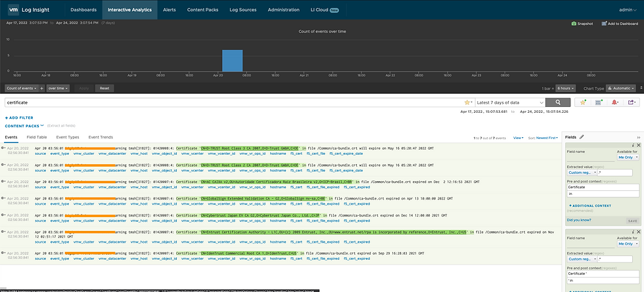Click the Reset chart button
644x292 pixels.
[x=104, y=88]
